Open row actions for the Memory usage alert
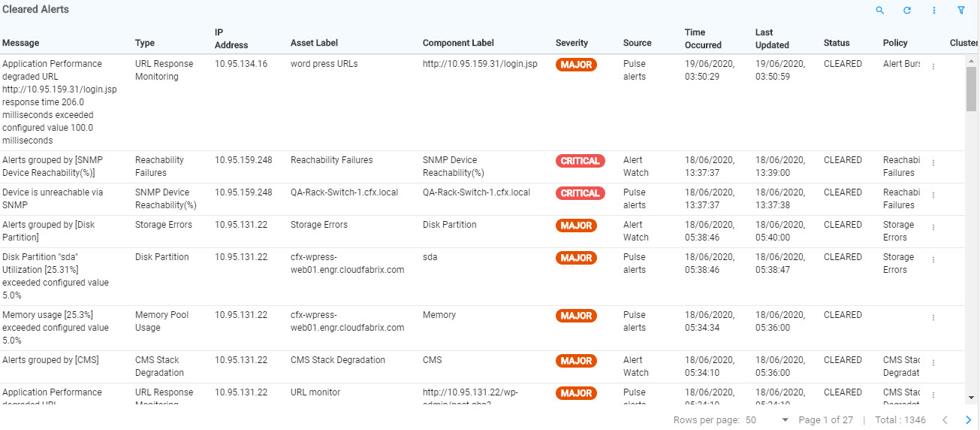The image size is (980, 430). [933, 317]
